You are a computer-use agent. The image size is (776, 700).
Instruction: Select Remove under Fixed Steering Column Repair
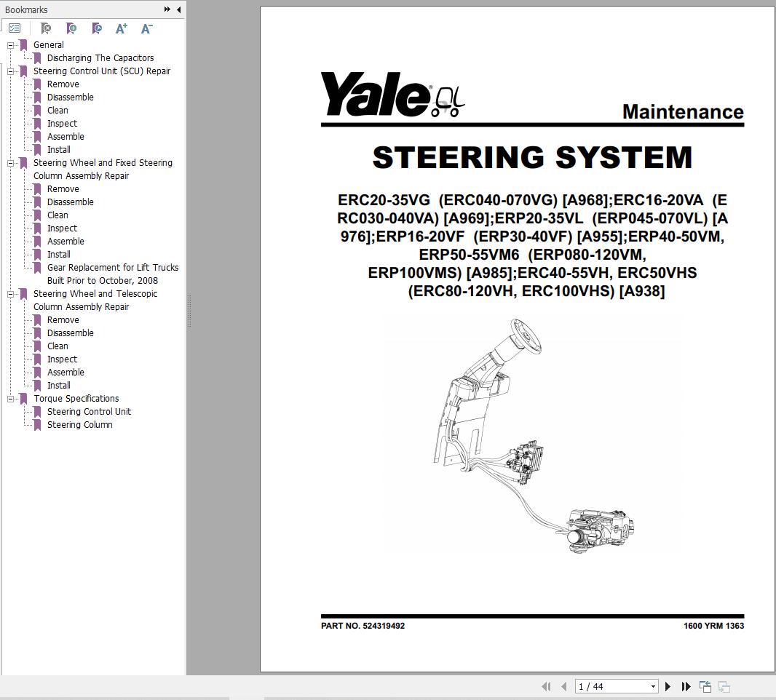point(63,189)
